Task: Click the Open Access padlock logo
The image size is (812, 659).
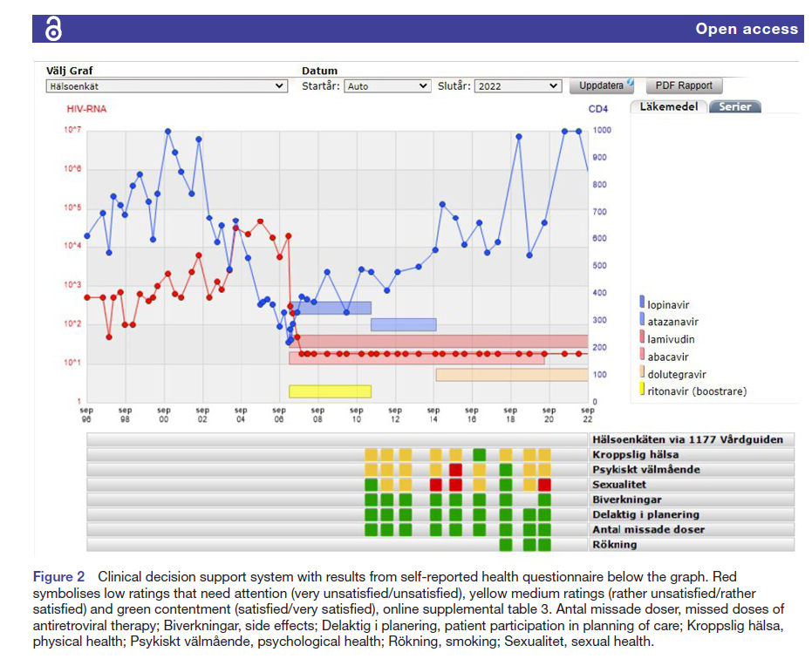Action: click(x=53, y=29)
